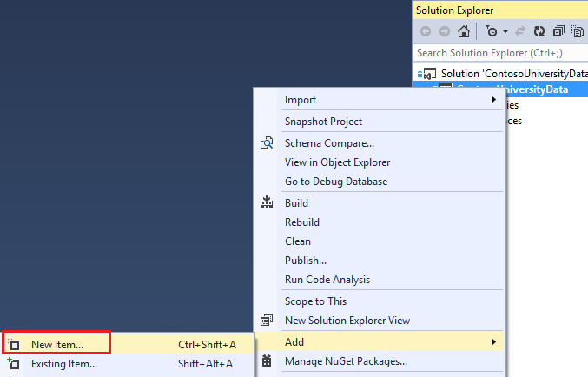Click Go to Debug Database entry
The height and width of the screenshot is (377, 588).
pyautogui.click(x=335, y=182)
